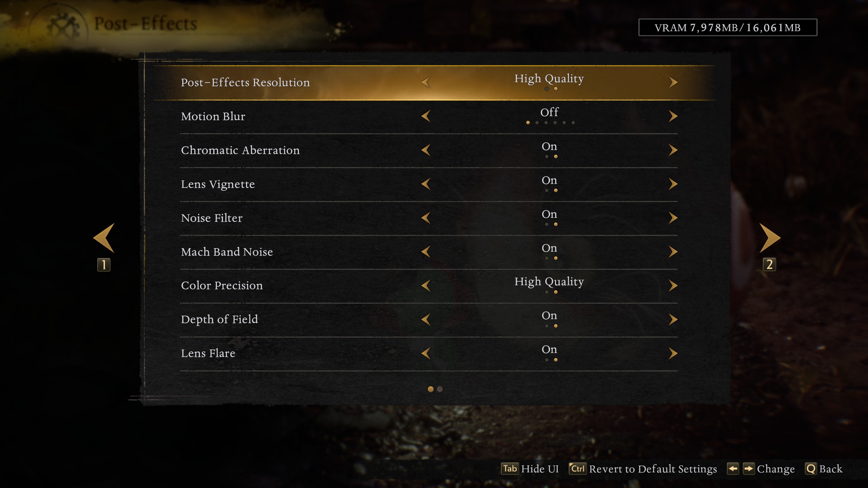Click the Back label
Screen dimensions: 868x488
pyautogui.click(x=830, y=469)
